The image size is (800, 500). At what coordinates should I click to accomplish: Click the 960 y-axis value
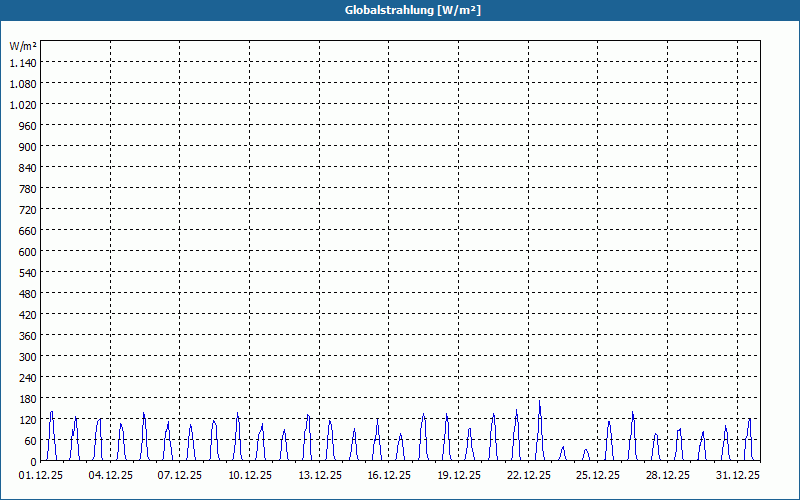pos(28,126)
